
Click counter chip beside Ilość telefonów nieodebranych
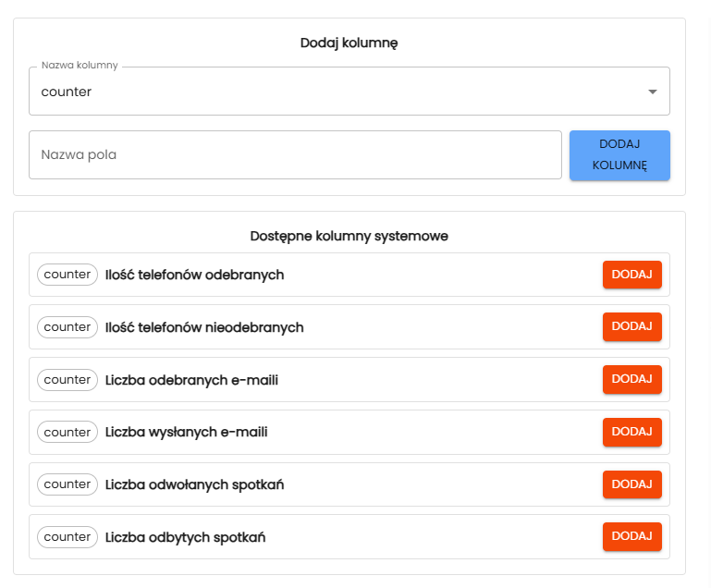67,327
